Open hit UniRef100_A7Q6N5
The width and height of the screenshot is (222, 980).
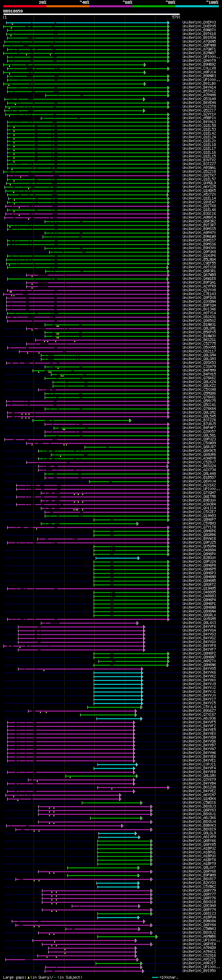(x=199, y=41)
